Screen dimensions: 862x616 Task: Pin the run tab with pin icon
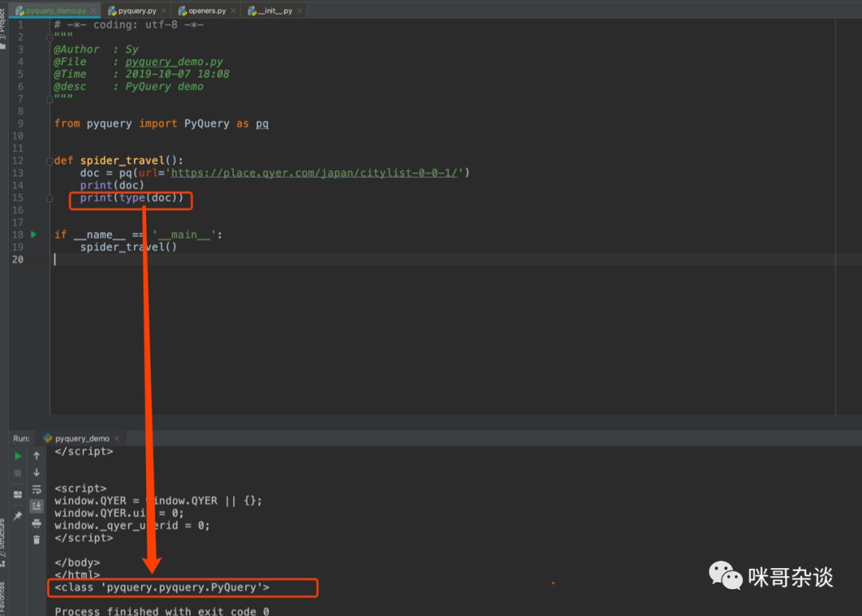pyautogui.click(x=18, y=515)
